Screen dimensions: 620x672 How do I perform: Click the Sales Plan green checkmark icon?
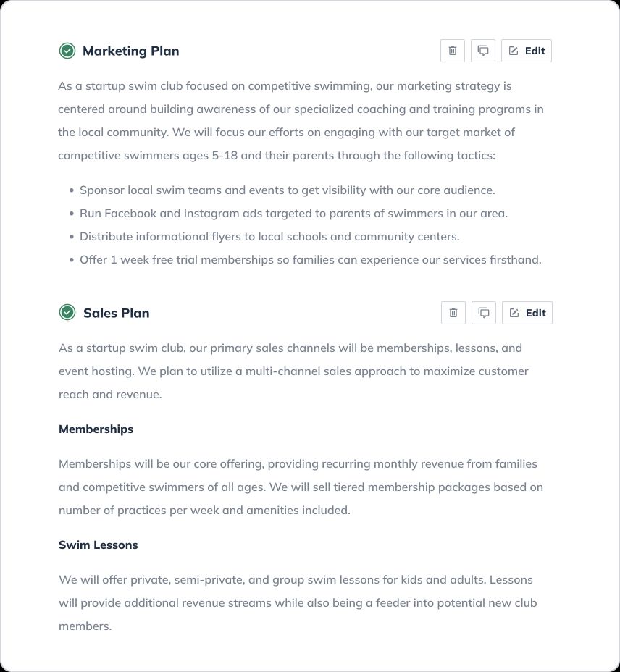[x=67, y=313]
